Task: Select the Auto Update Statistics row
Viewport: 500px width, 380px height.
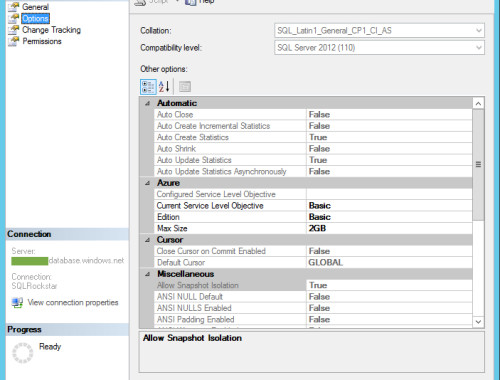Action: [313, 160]
